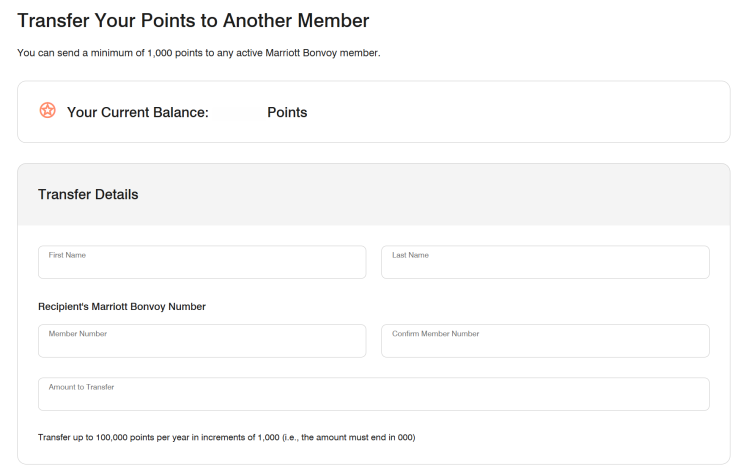Click the Amount to Transfer field
This screenshot has height=472, width=743.
(373, 396)
